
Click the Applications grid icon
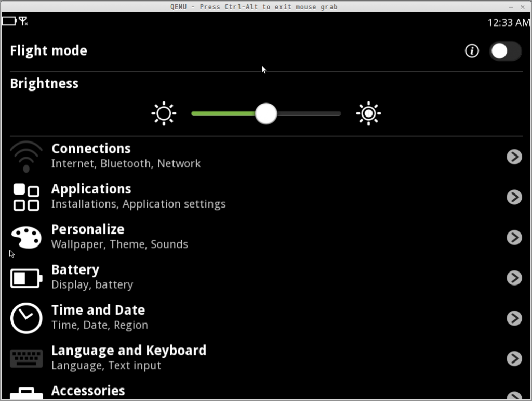click(x=26, y=197)
